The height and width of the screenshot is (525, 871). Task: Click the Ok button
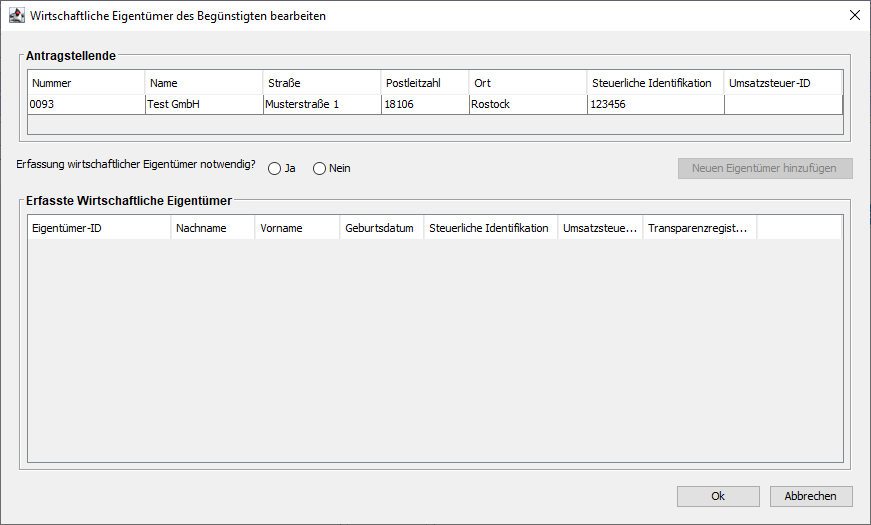717,496
